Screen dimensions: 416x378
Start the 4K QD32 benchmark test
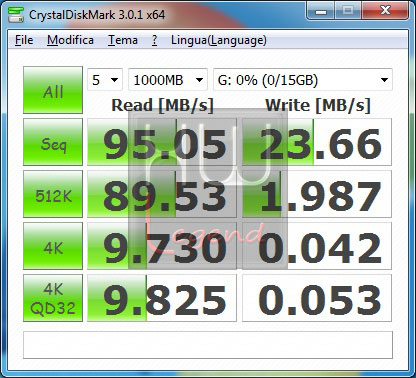click(53, 298)
